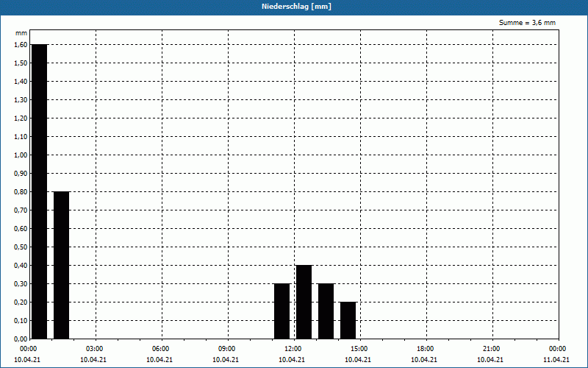
Task: Select the 0,80 mm precipitation bar
Action: (x=62, y=265)
